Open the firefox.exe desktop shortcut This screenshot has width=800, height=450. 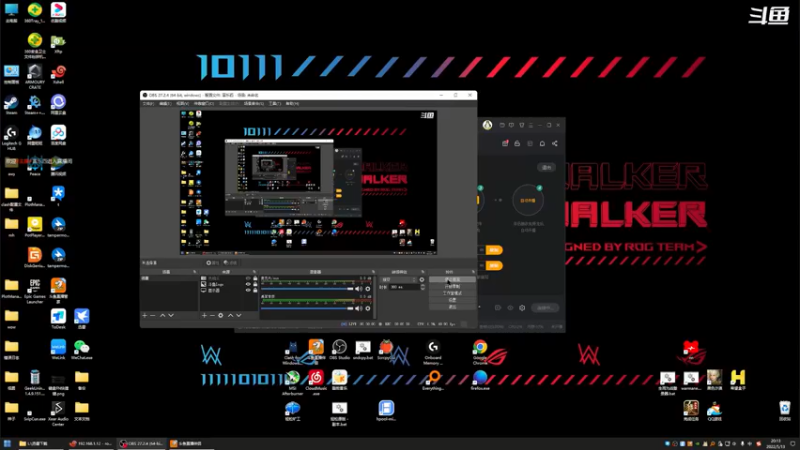tap(480, 381)
